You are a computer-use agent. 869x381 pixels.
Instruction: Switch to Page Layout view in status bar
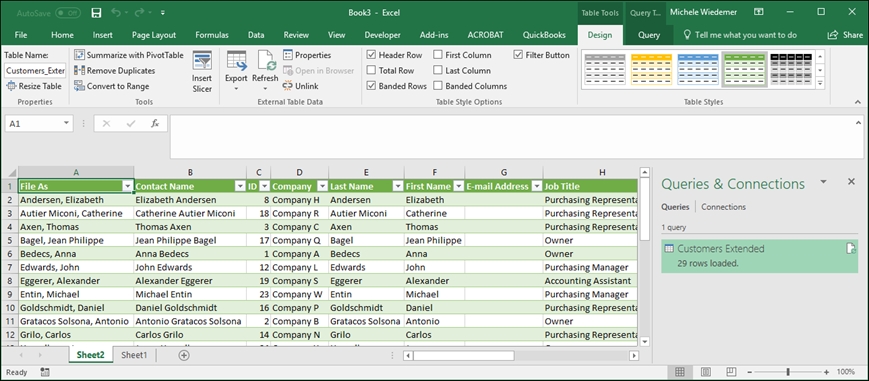pos(706,372)
